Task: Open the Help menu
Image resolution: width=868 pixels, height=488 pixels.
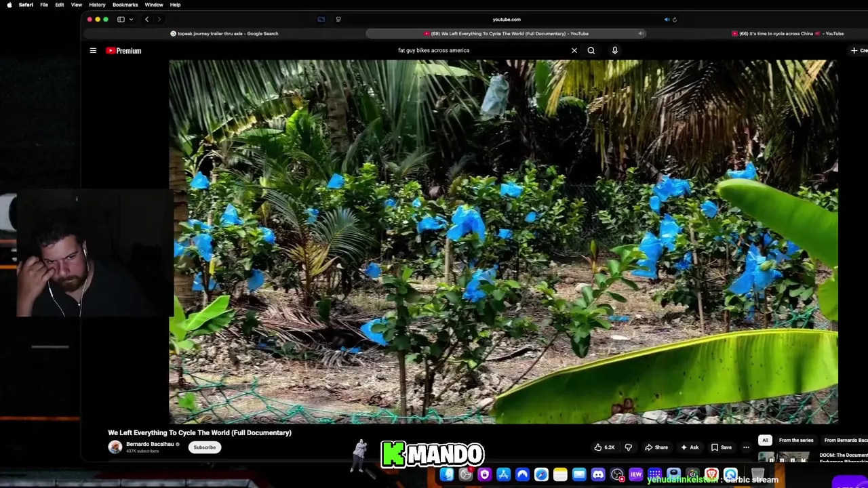Action: tap(175, 5)
